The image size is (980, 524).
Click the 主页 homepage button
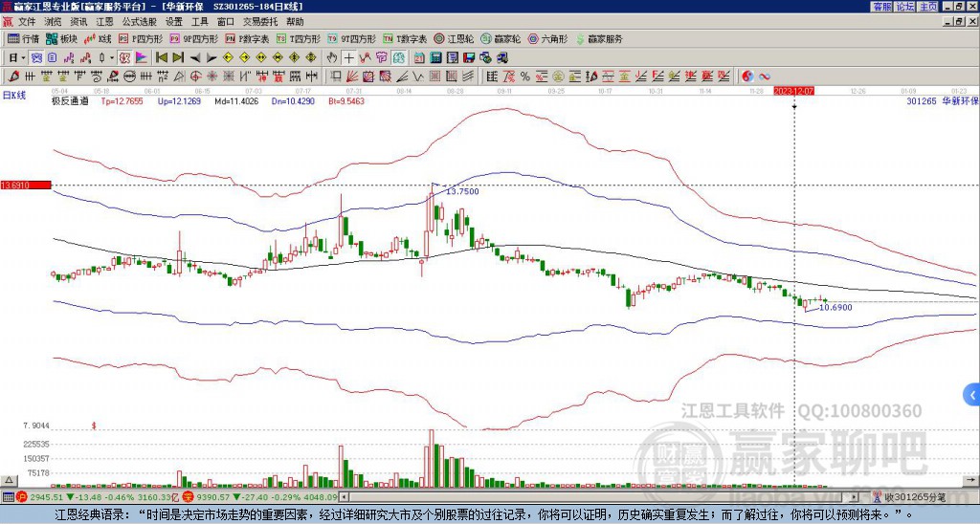[928, 7]
